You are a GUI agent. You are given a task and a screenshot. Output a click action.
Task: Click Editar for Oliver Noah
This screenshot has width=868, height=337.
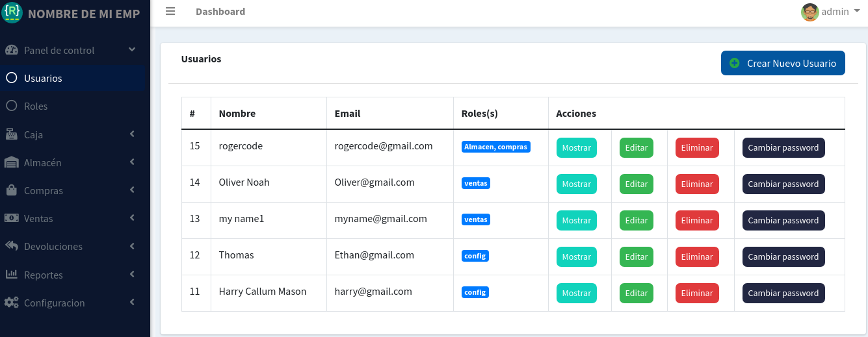tap(636, 184)
